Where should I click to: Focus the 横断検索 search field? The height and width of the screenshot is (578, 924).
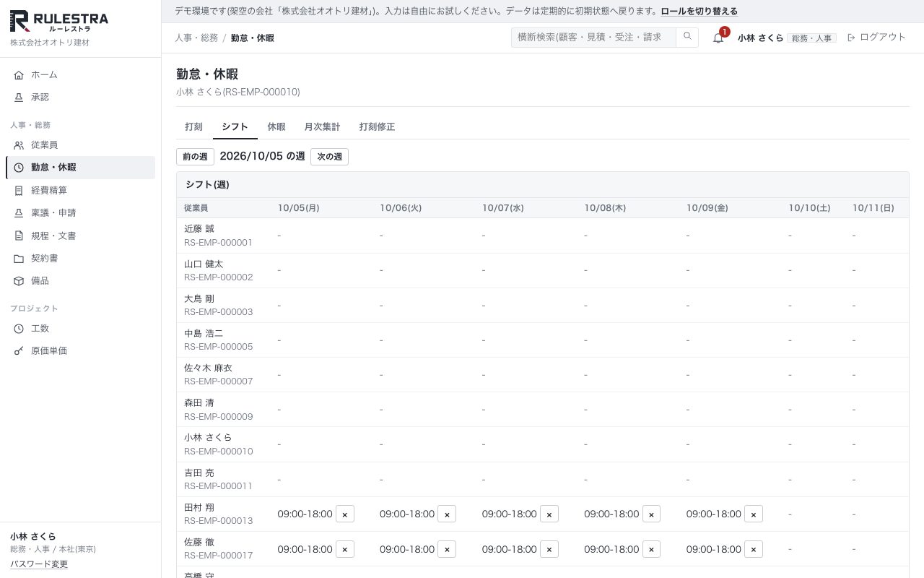(x=593, y=38)
